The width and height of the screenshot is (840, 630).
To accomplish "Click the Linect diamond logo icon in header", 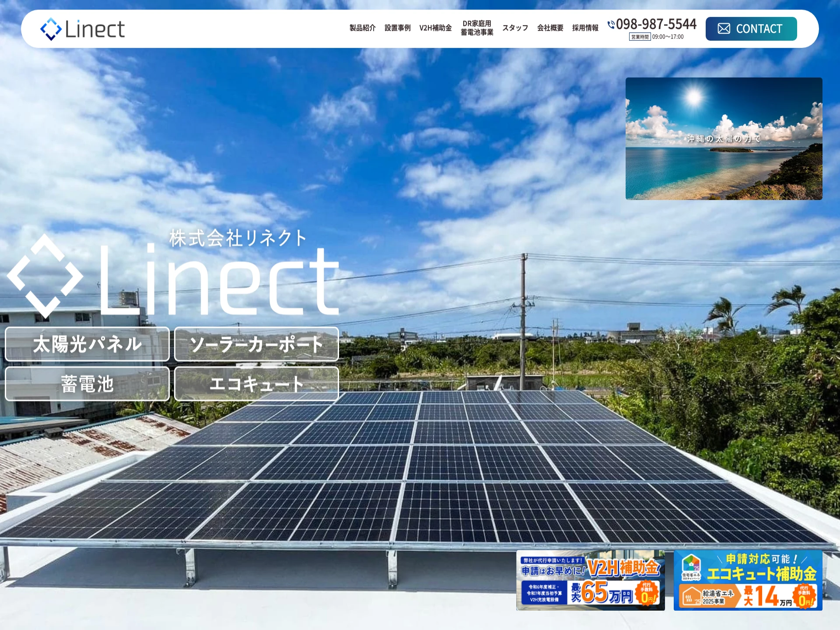I will click(51, 29).
